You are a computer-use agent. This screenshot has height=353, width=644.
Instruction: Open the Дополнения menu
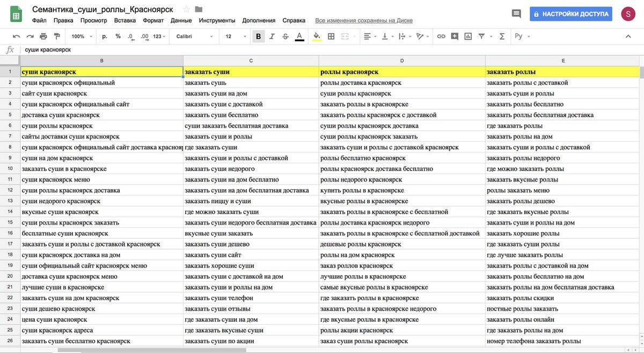259,20
